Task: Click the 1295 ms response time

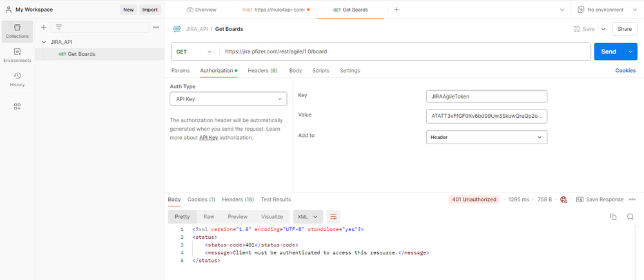Action: click(519, 200)
